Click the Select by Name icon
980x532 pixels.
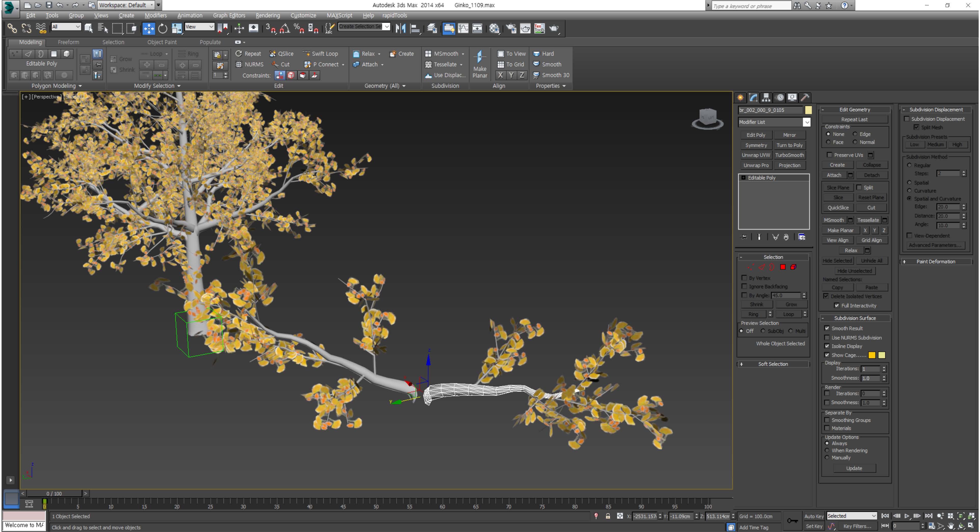pos(103,28)
